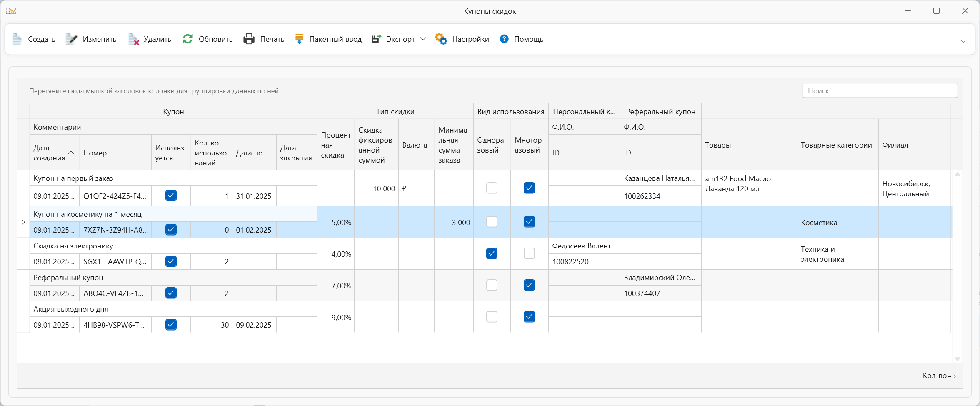
Task: Click the 3 000 minimum order cell
Action: click(x=454, y=222)
